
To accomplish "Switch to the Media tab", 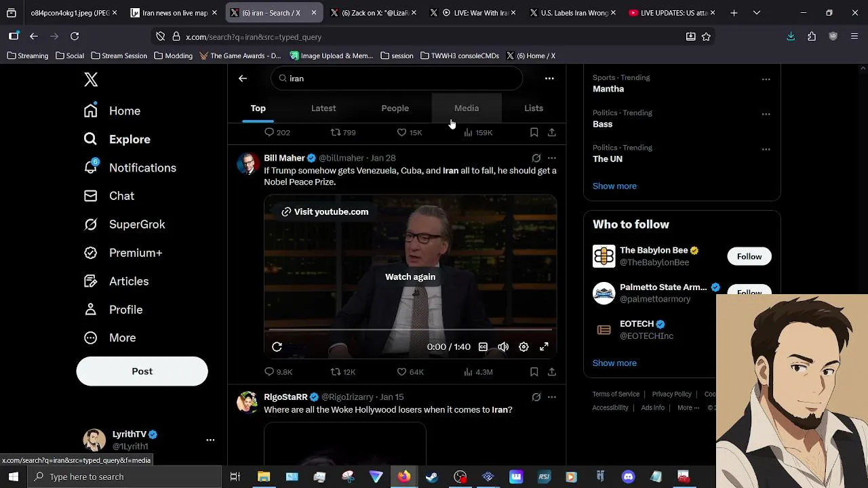I will pos(467,108).
